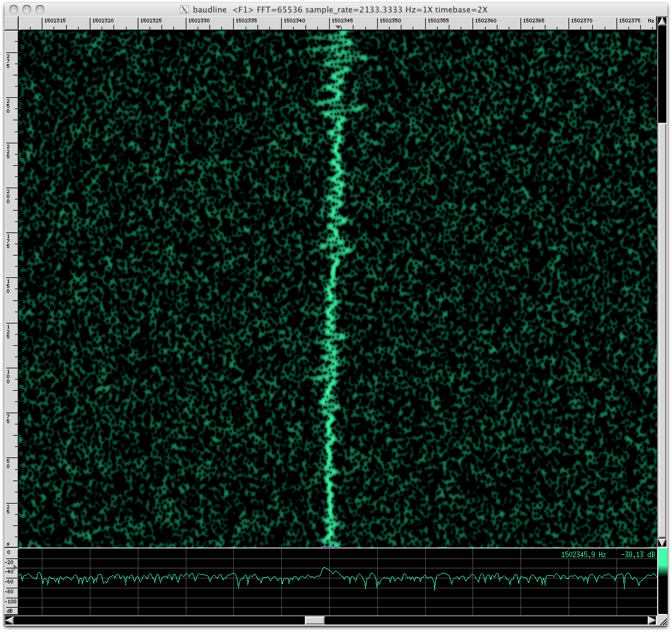Click the baudline X icon in the title bar
672x632 pixels.
(184, 10)
